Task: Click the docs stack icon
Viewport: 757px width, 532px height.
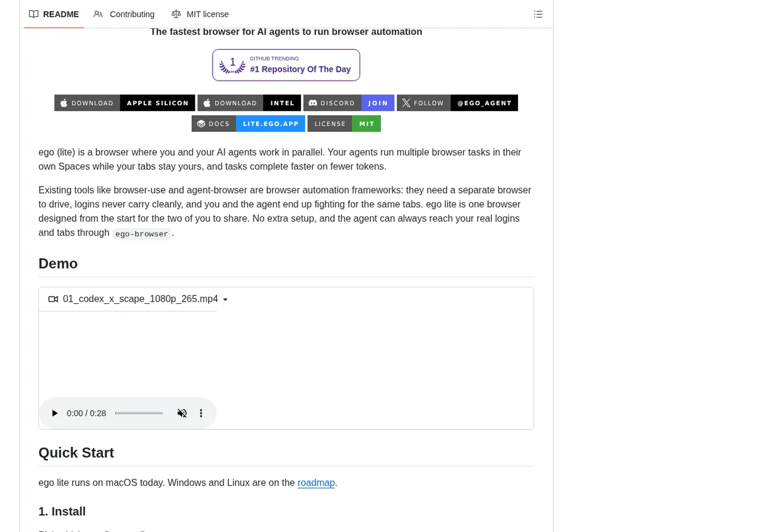Action: (x=201, y=124)
